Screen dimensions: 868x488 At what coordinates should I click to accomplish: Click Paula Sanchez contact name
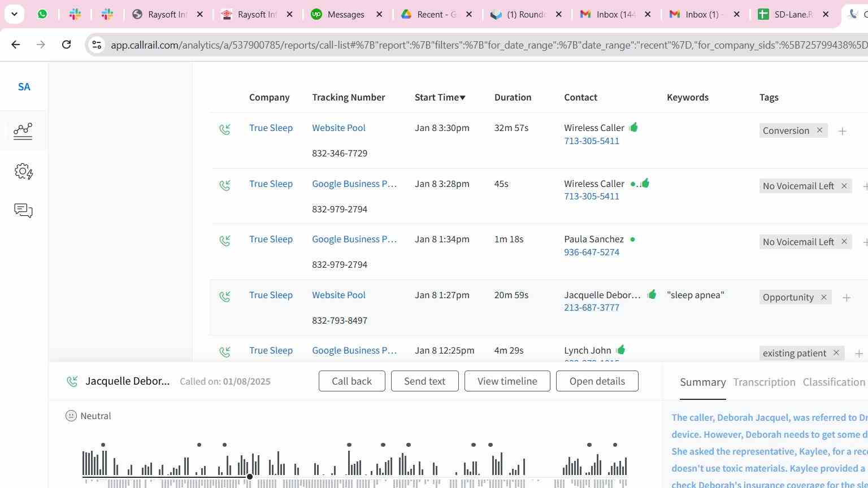coord(594,239)
